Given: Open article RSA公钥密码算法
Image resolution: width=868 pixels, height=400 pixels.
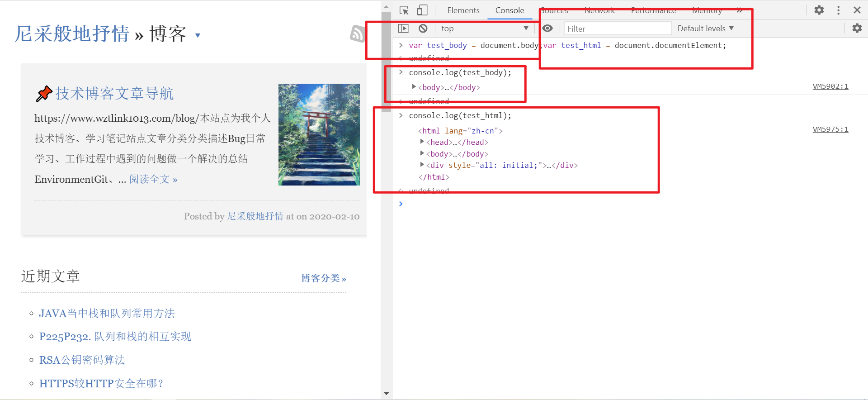Looking at the screenshot, I should [x=82, y=360].
